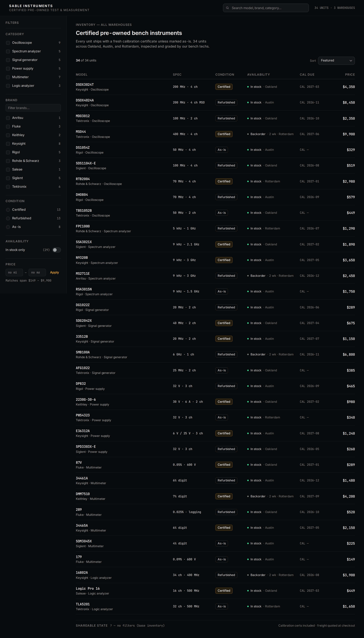Click the CAL 2027-09 cell

310,496
